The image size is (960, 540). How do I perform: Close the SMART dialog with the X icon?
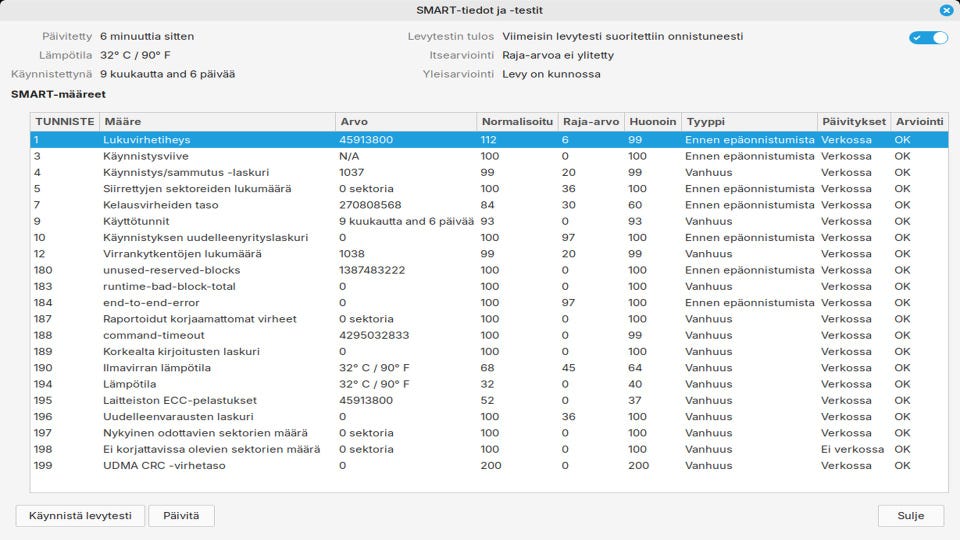pyautogui.click(x=946, y=10)
